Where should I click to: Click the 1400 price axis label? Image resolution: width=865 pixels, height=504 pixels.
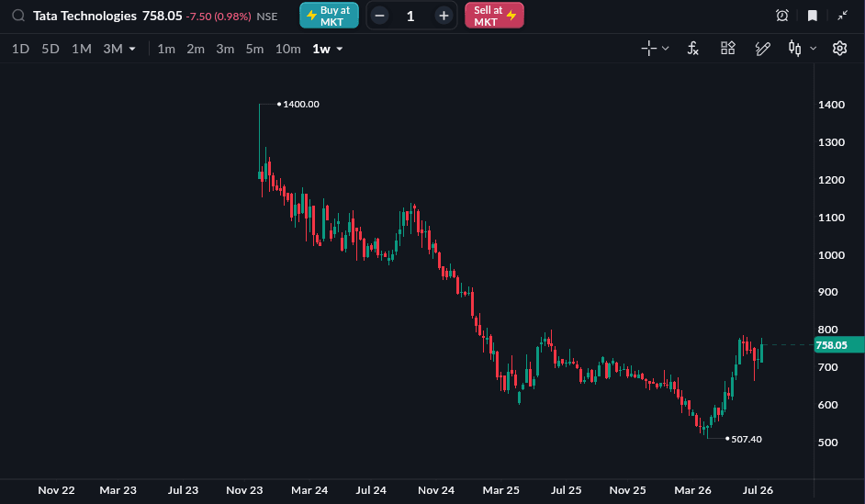tap(831, 105)
